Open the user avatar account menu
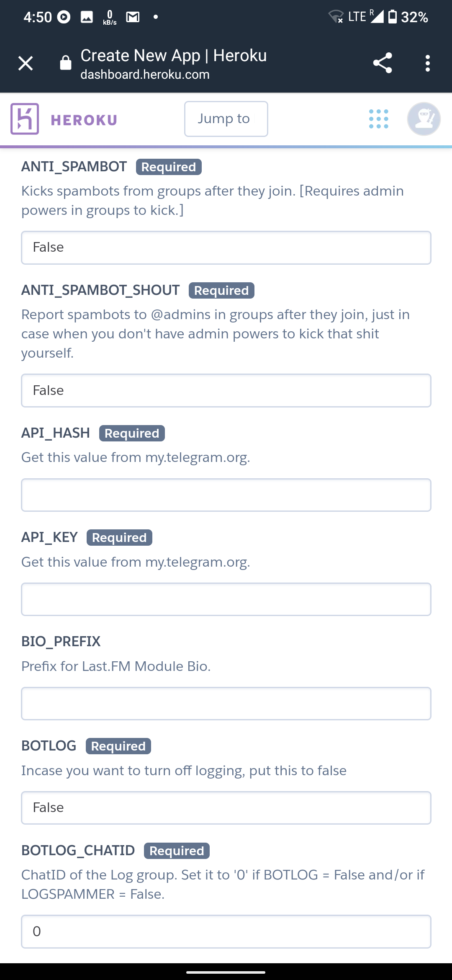Viewport: 452px width, 980px height. pyautogui.click(x=424, y=119)
